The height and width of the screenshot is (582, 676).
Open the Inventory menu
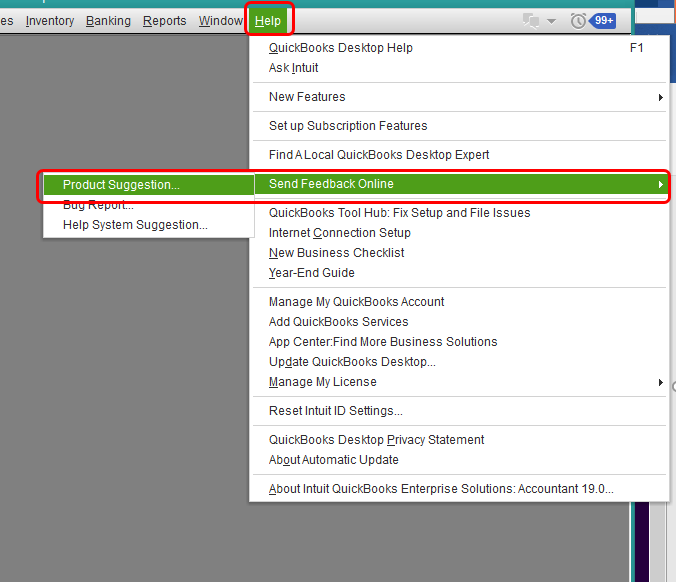click(50, 21)
